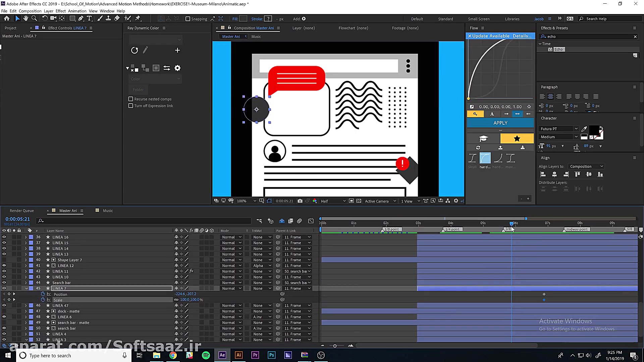Click the Fill color swatch
644x362 pixels.
point(243,19)
